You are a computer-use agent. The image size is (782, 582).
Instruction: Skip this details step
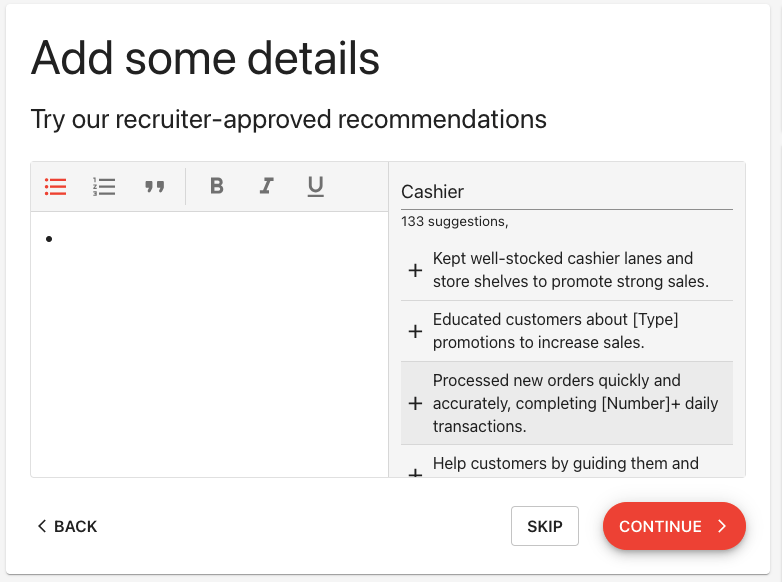(545, 526)
